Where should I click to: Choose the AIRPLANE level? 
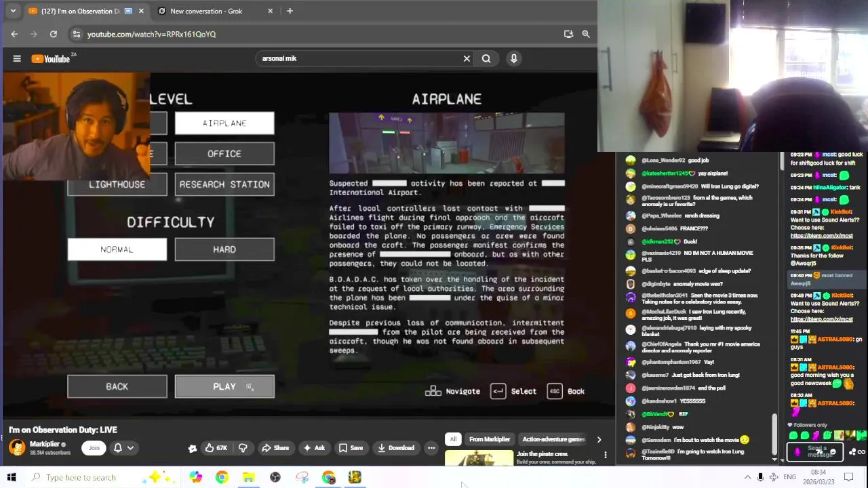[x=224, y=123]
